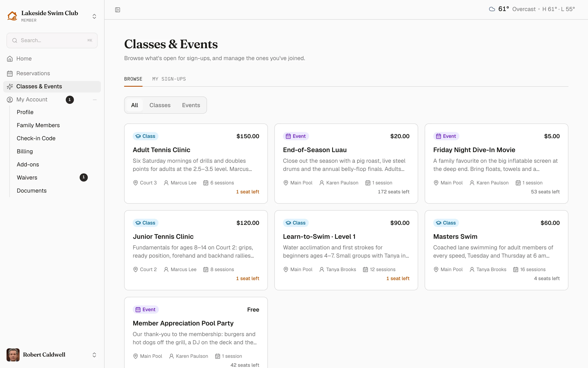
Task: Click the Class badge on Junior Tennis Clinic
Action: click(x=145, y=223)
